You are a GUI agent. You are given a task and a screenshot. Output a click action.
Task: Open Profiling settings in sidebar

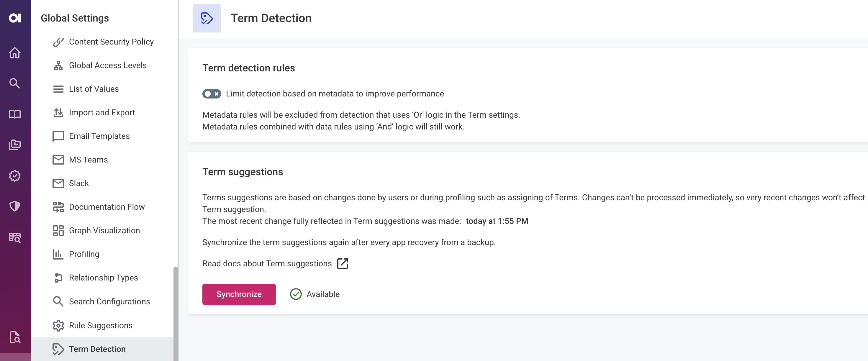(84, 254)
